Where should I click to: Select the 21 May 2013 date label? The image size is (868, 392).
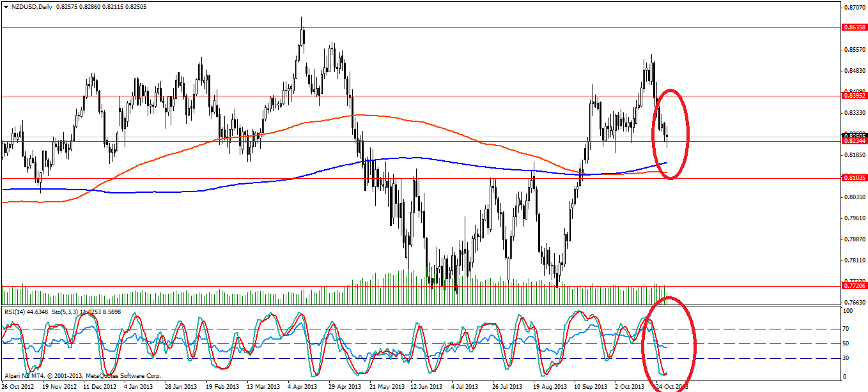(386, 387)
